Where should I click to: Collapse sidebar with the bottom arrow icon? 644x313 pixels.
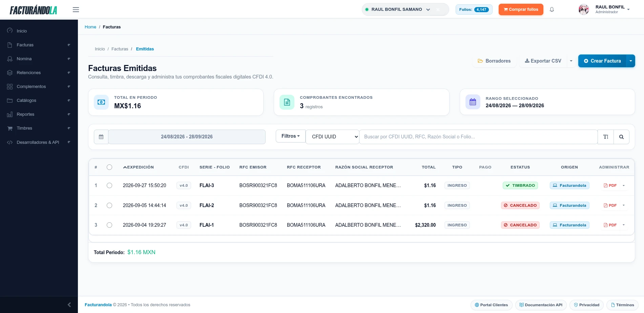pyautogui.click(x=69, y=305)
